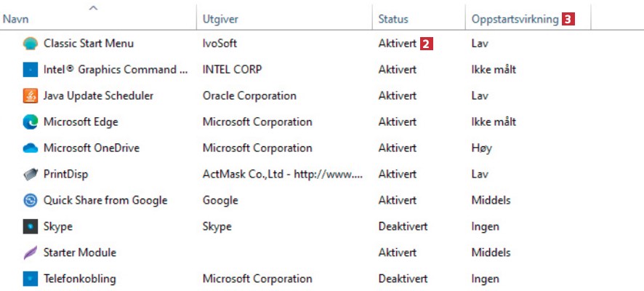This screenshot has height=291, width=644.
Task: Click the sort arrow above Navn
Action: click(x=93, y=8)
